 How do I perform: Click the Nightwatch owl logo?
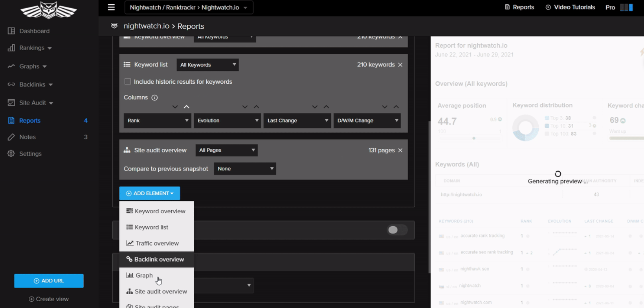point(49,10)
